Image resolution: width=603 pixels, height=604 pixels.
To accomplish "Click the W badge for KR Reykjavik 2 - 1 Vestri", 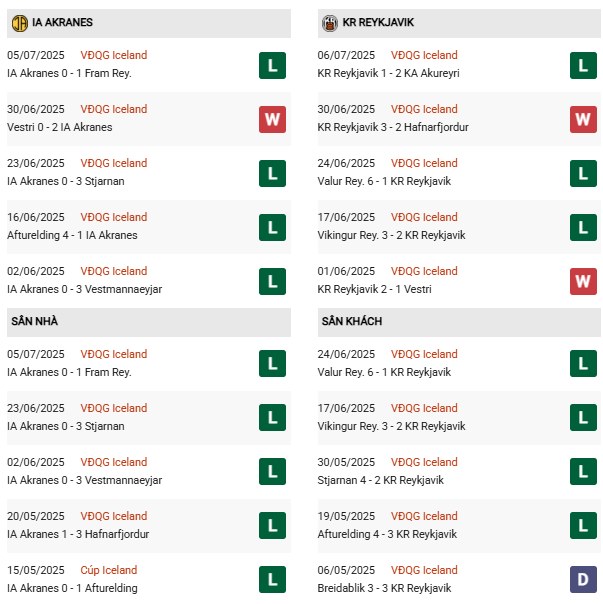I will pyautogui.click(x=584, y=281).
